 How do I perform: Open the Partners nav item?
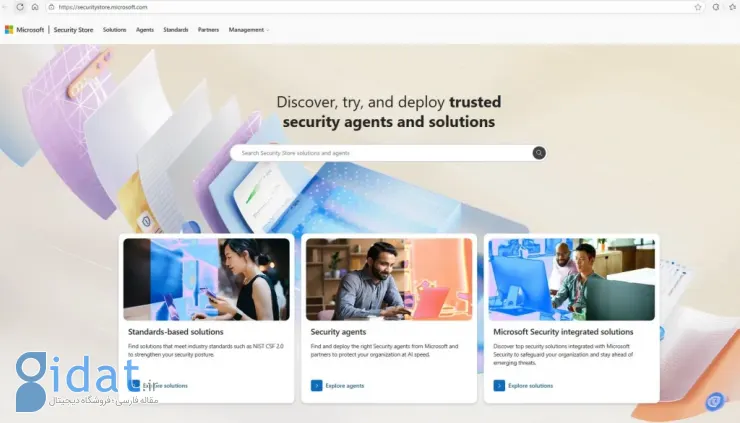[208, 30]
